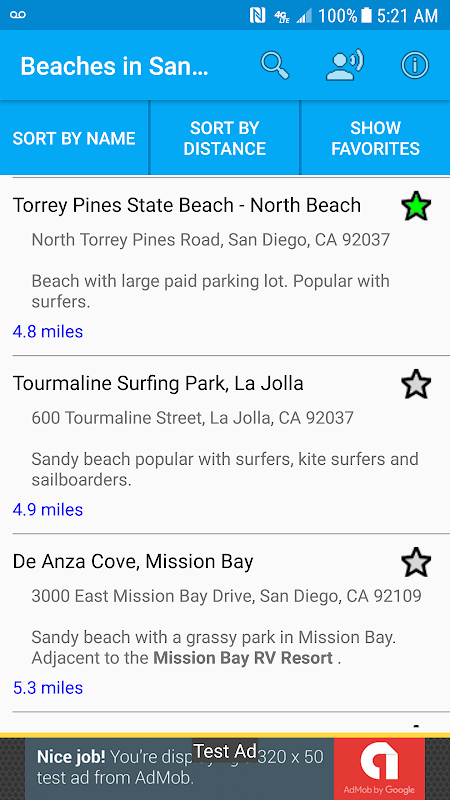450x800 pixels.
Task: Tap the voicemail status bar icon
Action: (17, 15)
